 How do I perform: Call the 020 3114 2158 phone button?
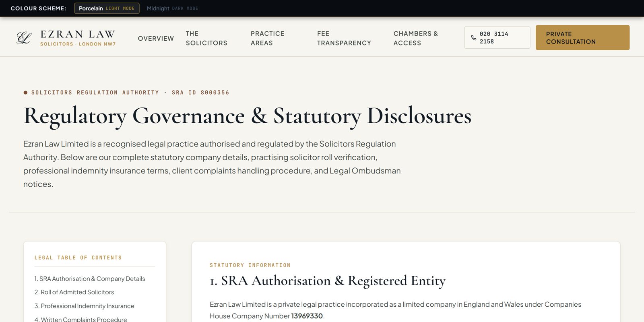[x=497, y=38]
